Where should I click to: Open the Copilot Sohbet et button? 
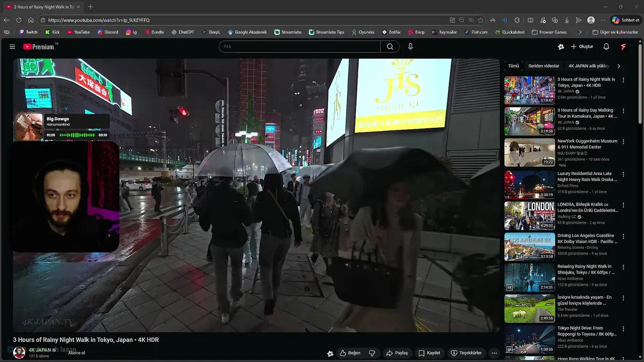click(x=625, y=20)
